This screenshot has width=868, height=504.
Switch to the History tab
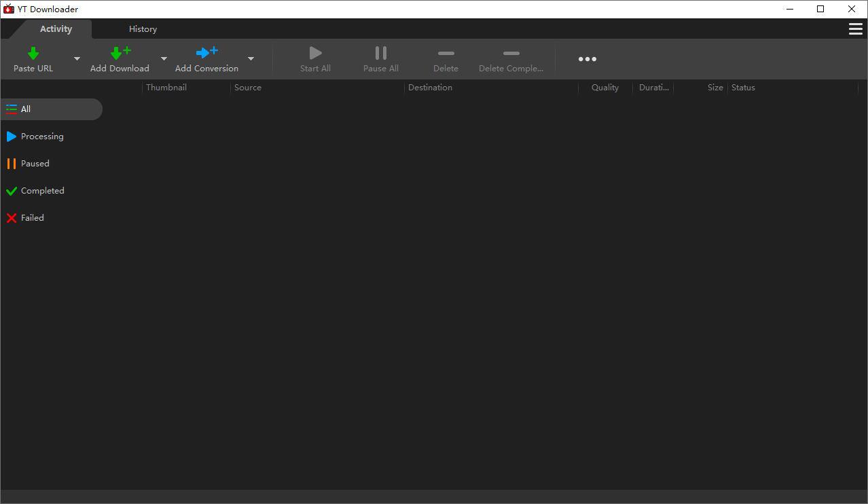point(143,29)
